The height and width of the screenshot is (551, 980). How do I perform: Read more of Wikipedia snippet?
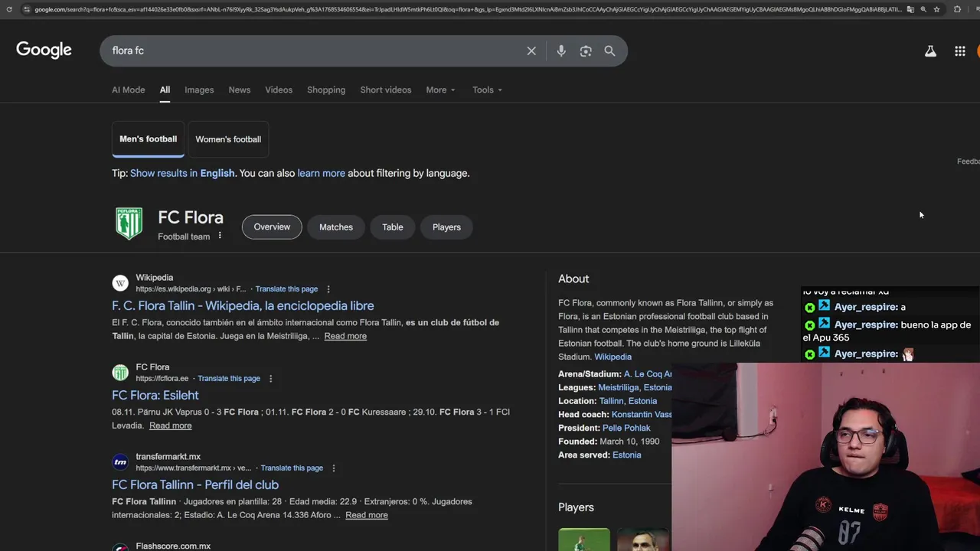(345, 337)
